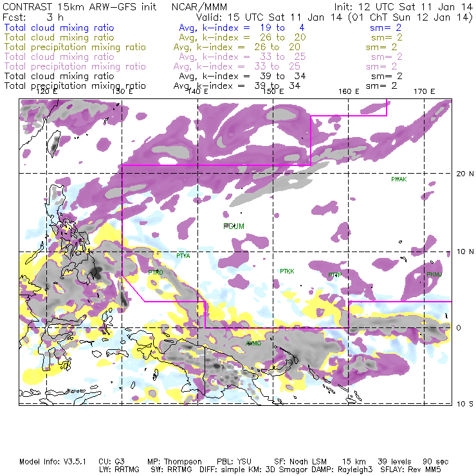Click the blue 'k-index = 19 to 4' text

(x=253, y=28)
